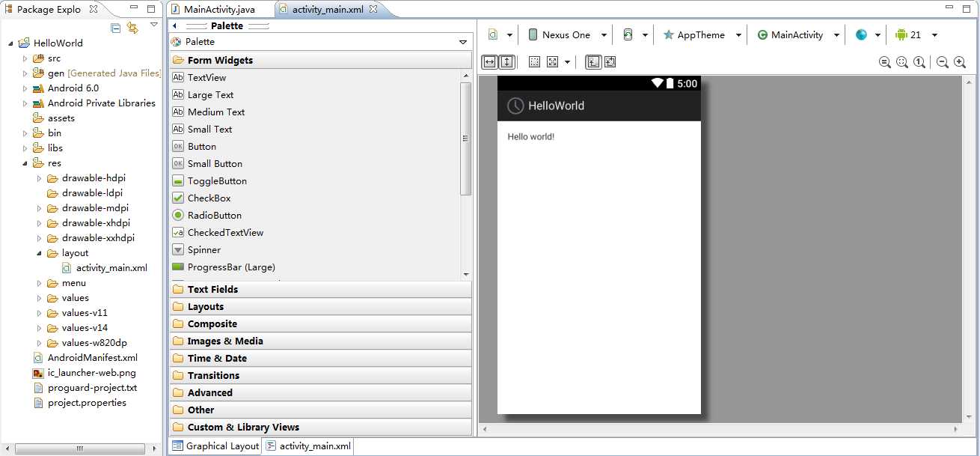Click the Package Explorer view tab
This screenshot has height=456, width=980.
(49, 9)
